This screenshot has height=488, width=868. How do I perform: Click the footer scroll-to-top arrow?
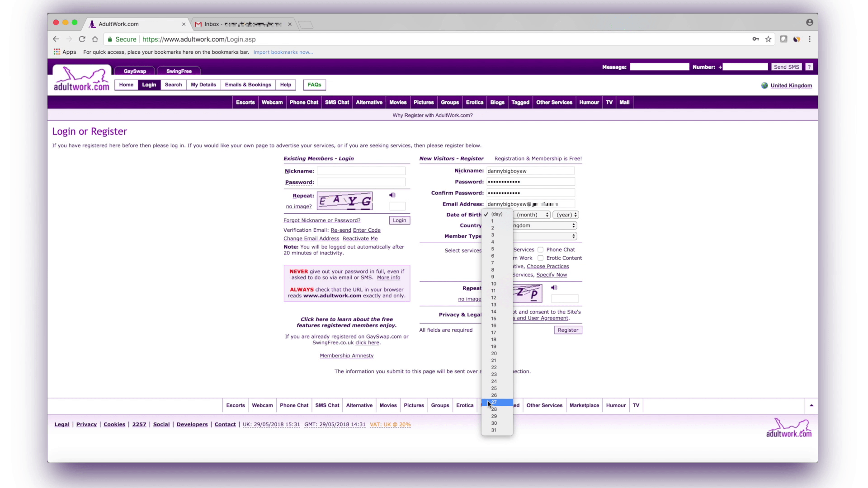[x=811, y=405]
